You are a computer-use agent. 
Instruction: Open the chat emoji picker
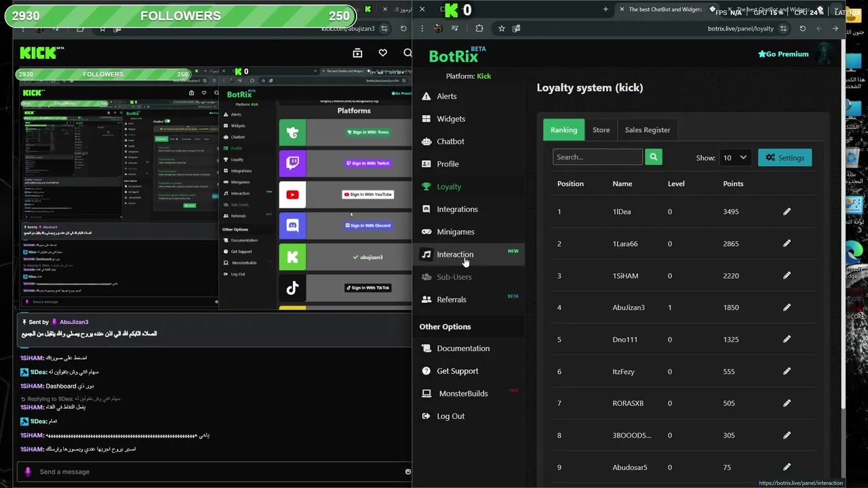click(408, 472)
